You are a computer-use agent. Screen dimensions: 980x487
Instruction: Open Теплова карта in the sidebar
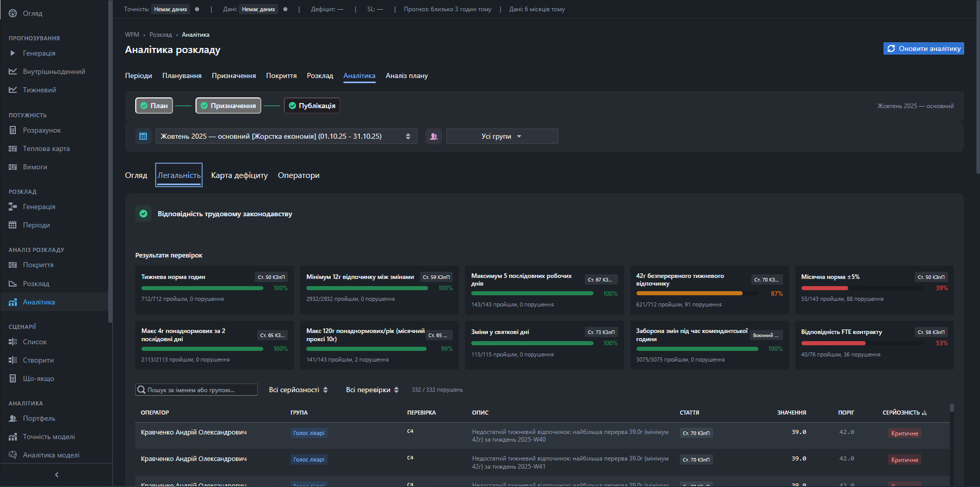(46, 149)
